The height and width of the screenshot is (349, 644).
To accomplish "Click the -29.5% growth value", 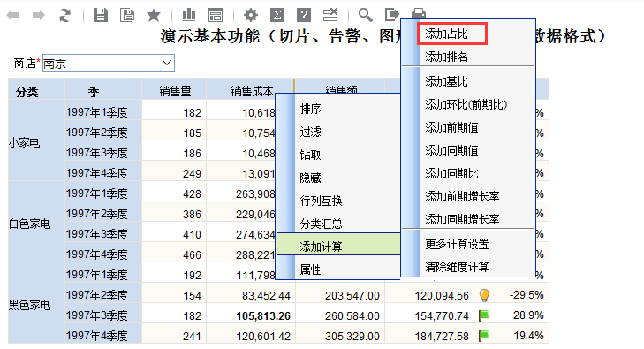I will tap(527, 295).
